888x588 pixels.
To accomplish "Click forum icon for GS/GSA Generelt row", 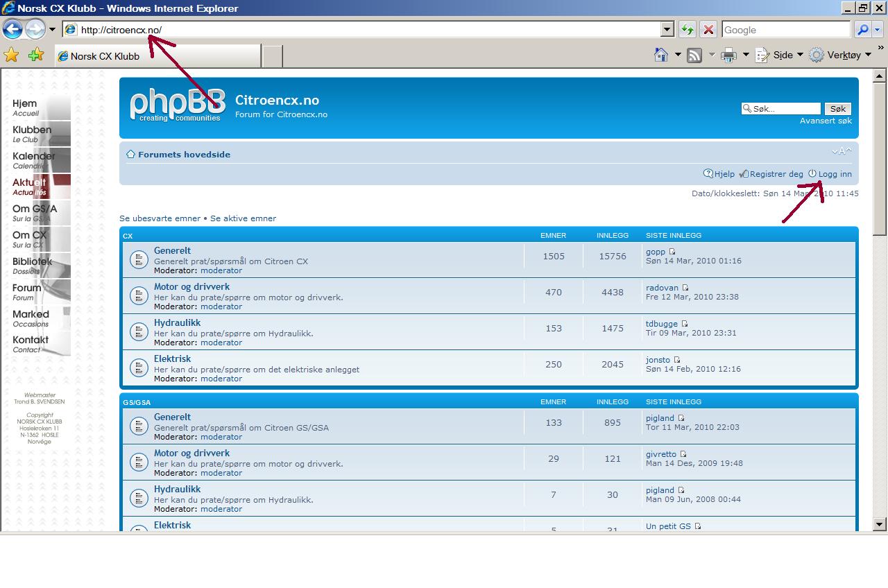I will 139,426.
